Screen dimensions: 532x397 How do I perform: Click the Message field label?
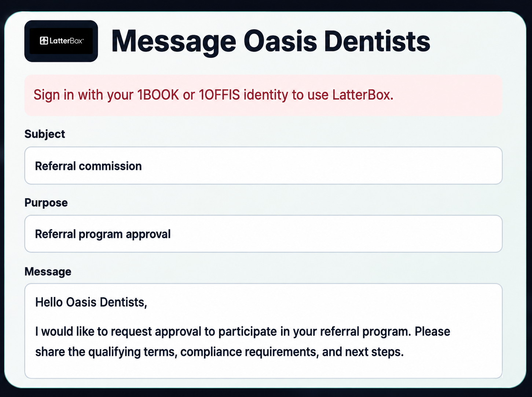point(48,272)
